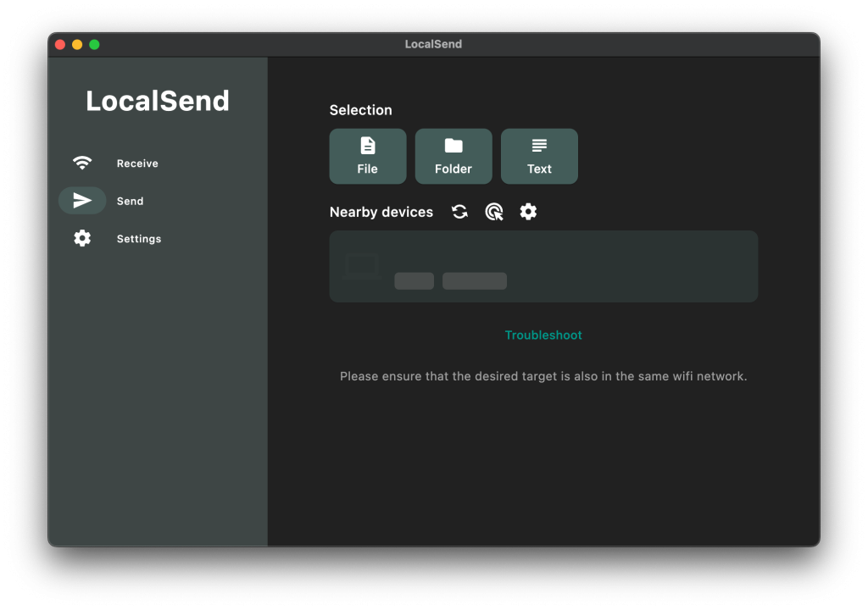Screen dimensions: 868x610
Task: Open the Troubleshoot link
Action: (543, 335)
